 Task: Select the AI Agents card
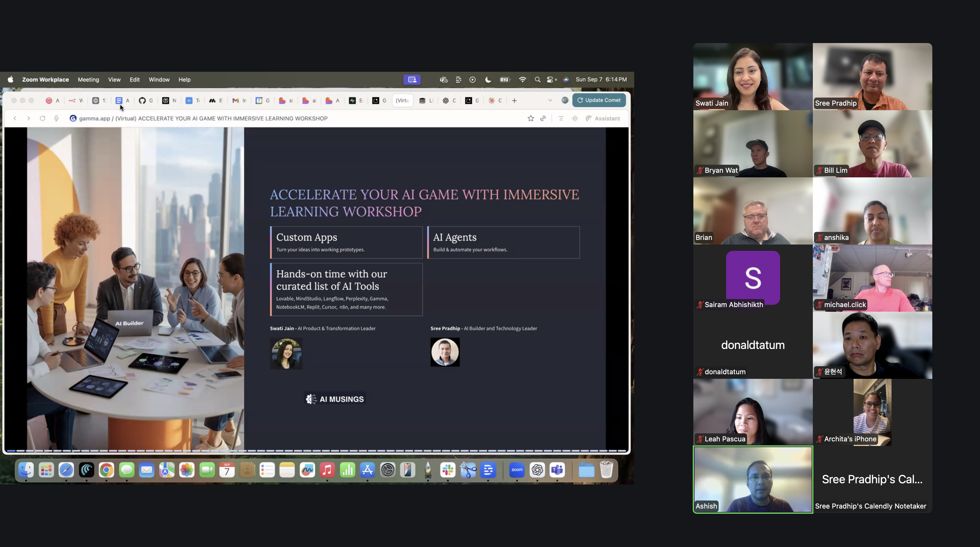tap(503, 243)
